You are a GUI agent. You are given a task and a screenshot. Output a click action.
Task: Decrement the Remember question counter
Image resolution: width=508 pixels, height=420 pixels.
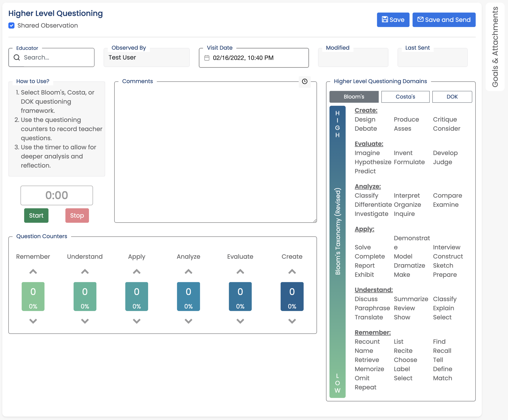[33, 321]
